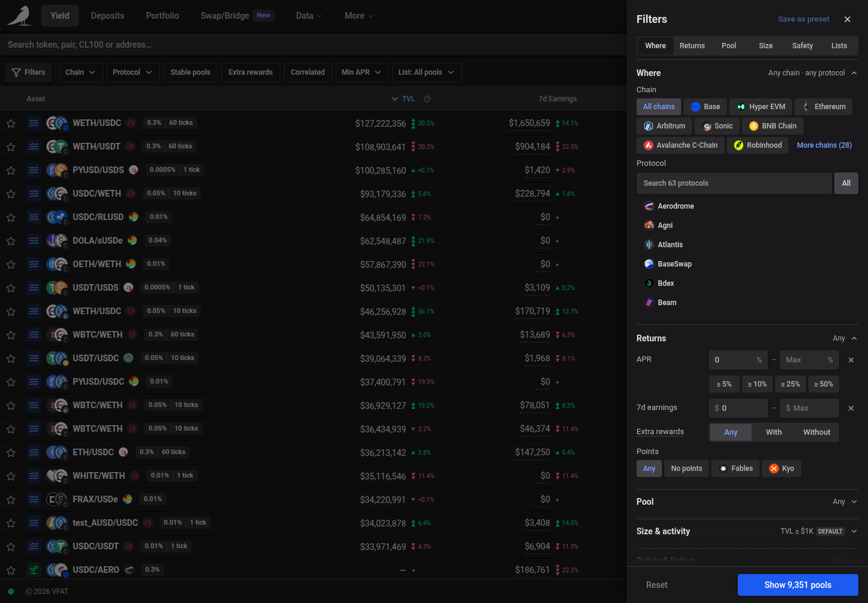
Task: Select Extra rewards 'With' option
Action: [774, 432]
